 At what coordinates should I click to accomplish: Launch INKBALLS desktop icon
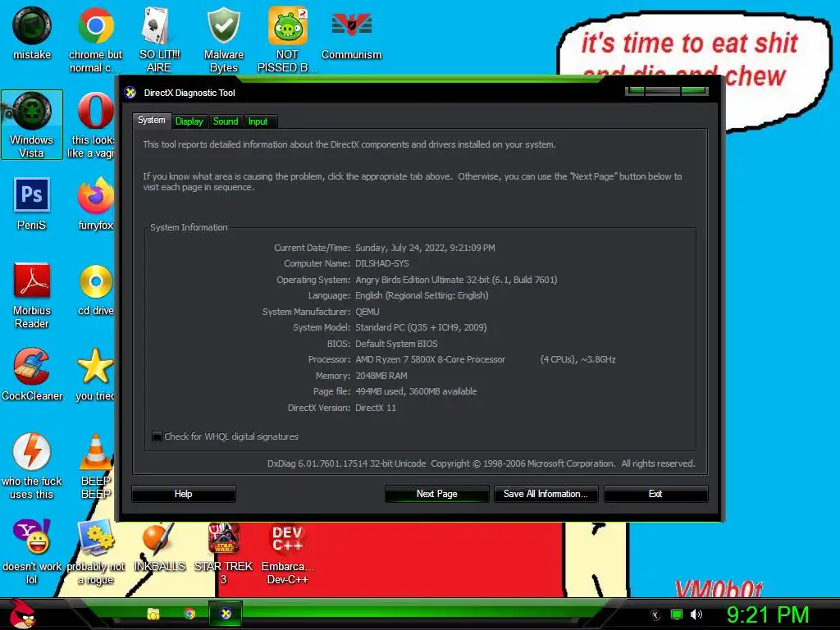point(159,546)
